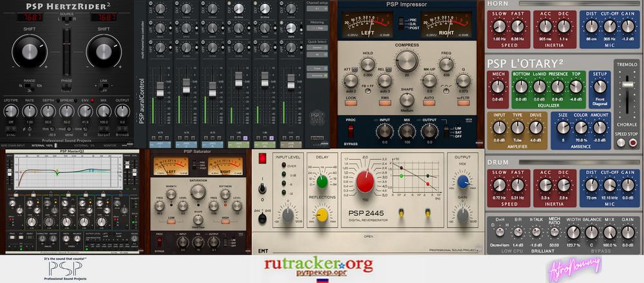This screenshot has width=644, height=283.
Task: Click the large red reverb time knob
Action: [365, 182]
